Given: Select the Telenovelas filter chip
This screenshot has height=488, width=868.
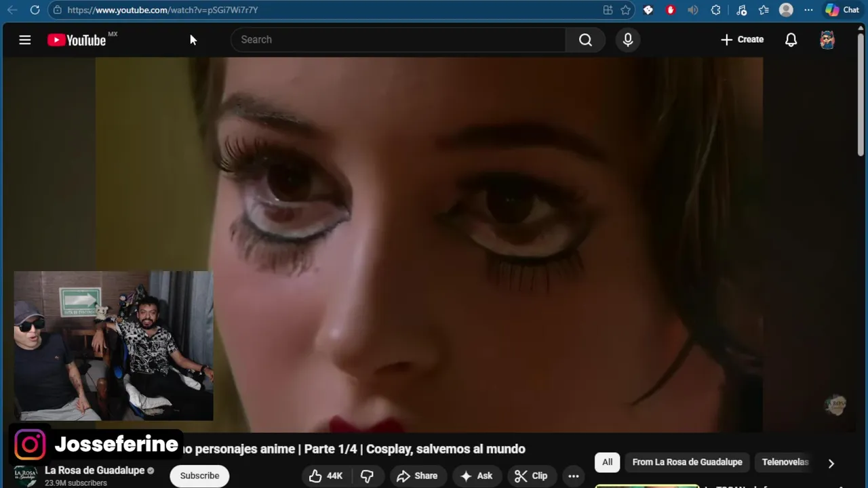Looking at the screenshot, I should tap(785, 462).
